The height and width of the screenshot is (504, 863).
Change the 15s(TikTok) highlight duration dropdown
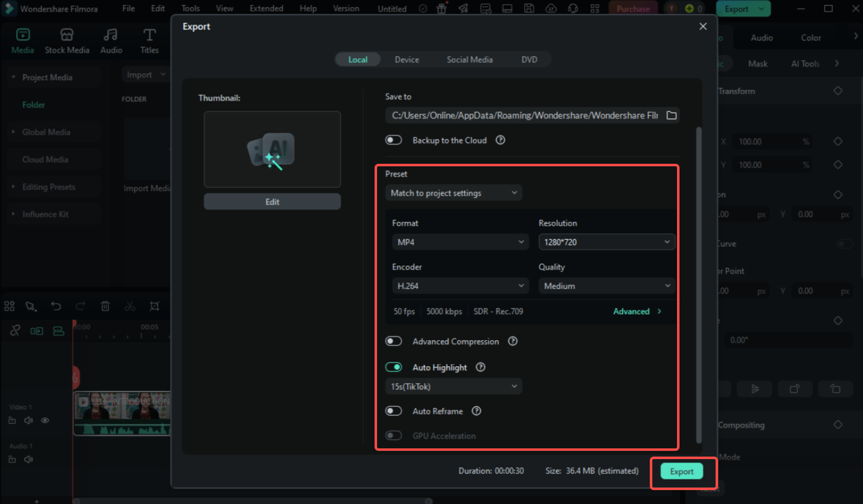(x=453, y=386)
